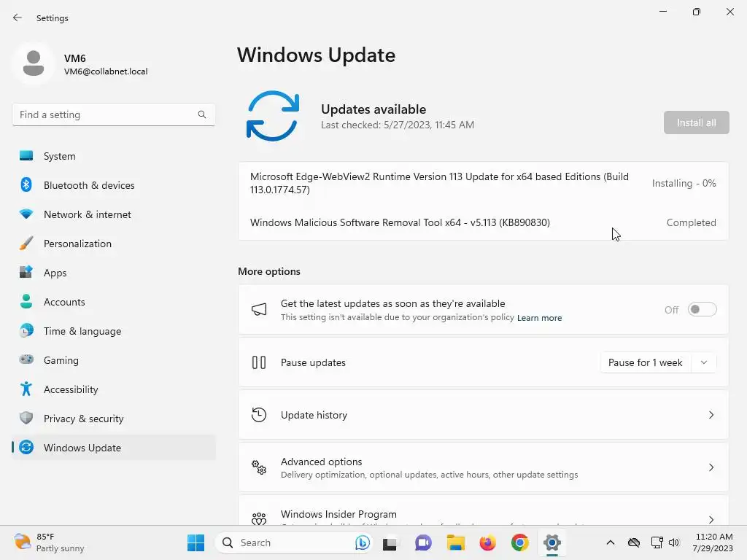Screen dimensions: 747x560
Task: Click the System monitor icon in sidebar
Action: coord(26,156)
